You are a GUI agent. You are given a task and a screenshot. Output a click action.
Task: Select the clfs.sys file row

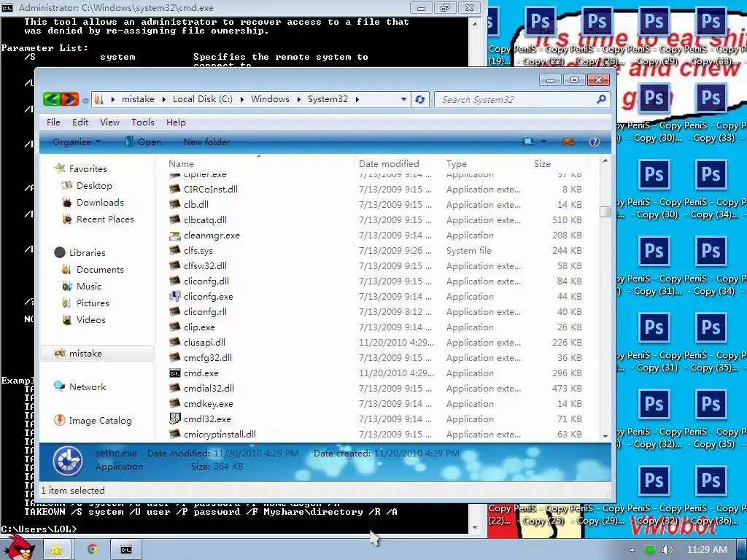tap(376, 251)
